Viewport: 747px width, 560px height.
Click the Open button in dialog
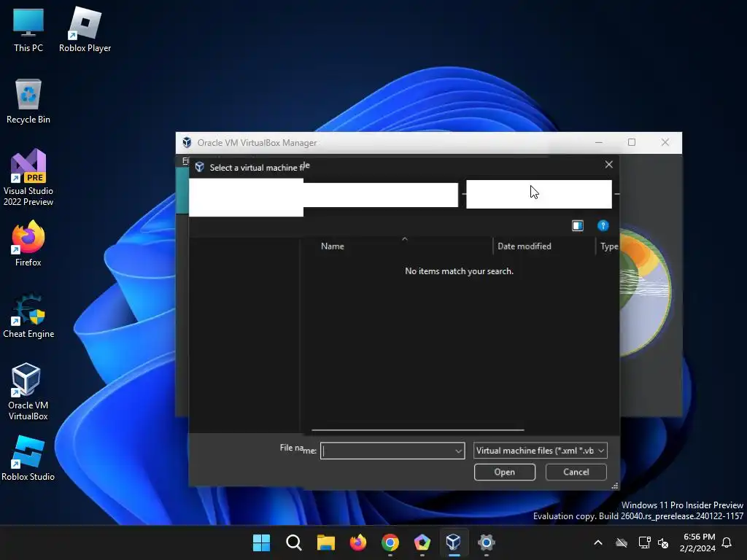(505, 472)
